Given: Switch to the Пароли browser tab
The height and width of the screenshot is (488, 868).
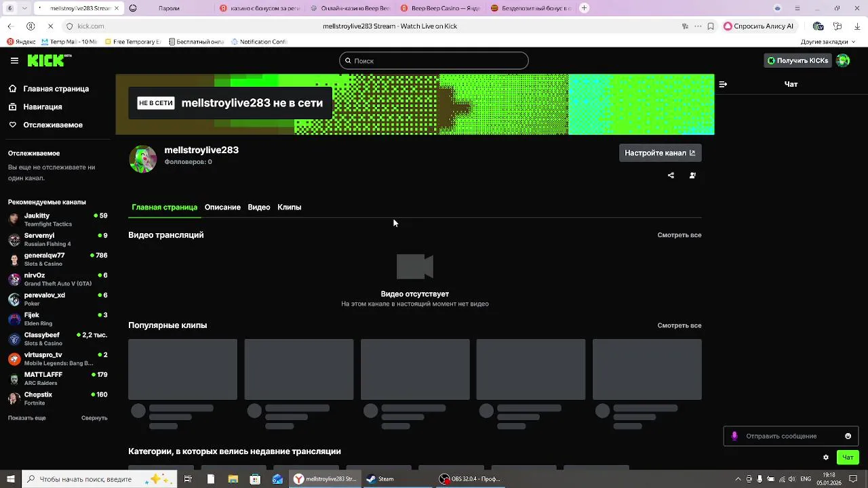Looking at the screenshot, I should 169,8.
